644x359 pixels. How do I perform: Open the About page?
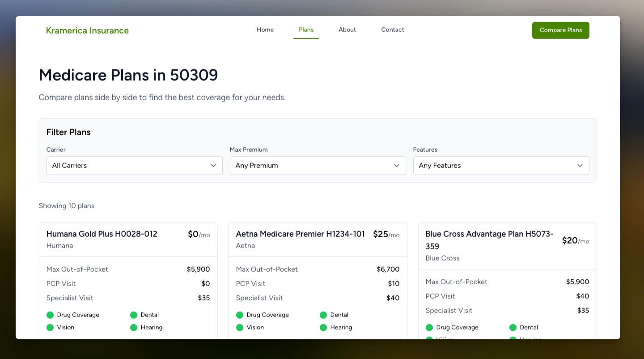(x=347, y=30)
